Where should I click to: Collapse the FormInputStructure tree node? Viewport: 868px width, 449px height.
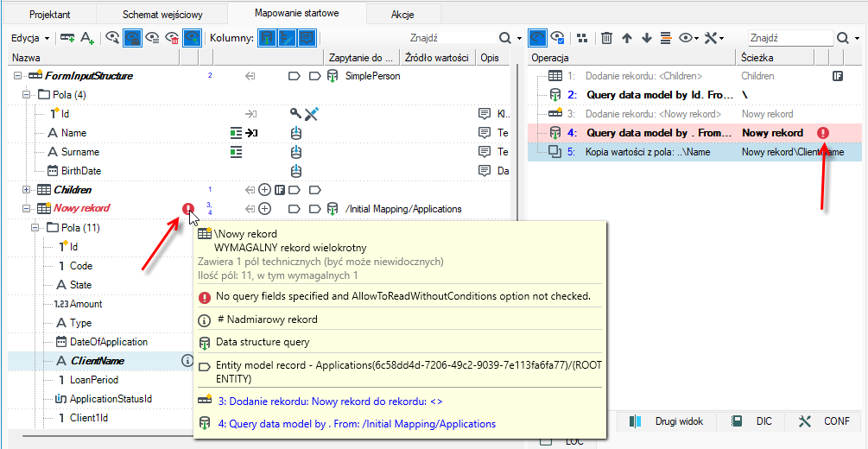(16, 76)
